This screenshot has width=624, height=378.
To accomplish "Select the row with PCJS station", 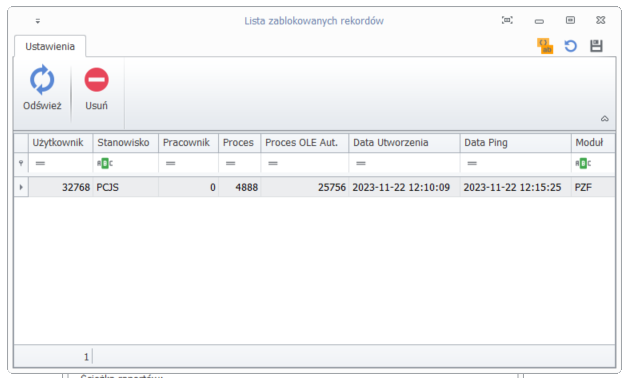I will [314, 187].
